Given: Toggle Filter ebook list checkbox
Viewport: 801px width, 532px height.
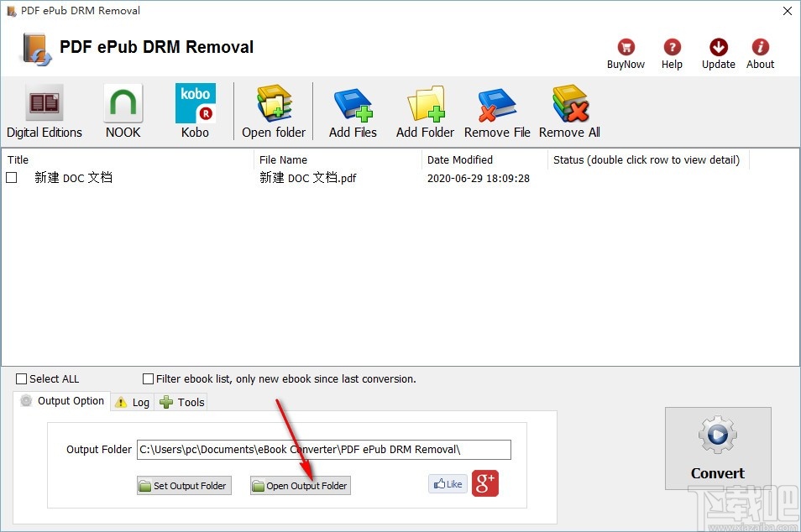Looking at the screenshot, I should coord(148,378).
